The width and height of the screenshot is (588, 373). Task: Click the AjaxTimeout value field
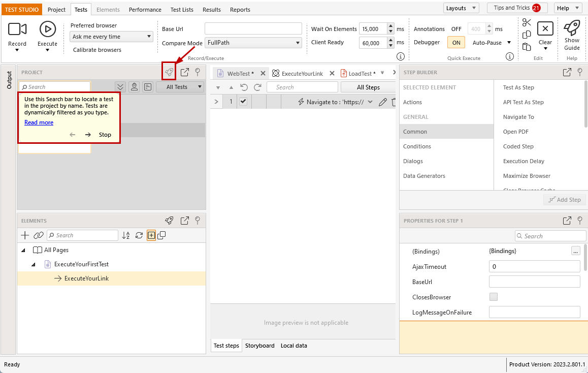click(x=534, y=266)
